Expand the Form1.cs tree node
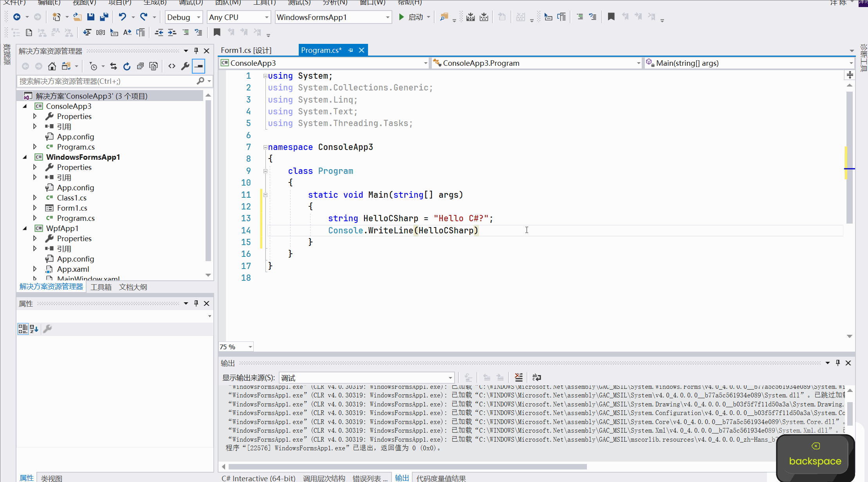The height and width of the screenshot is (482, 868). [35, 208]
